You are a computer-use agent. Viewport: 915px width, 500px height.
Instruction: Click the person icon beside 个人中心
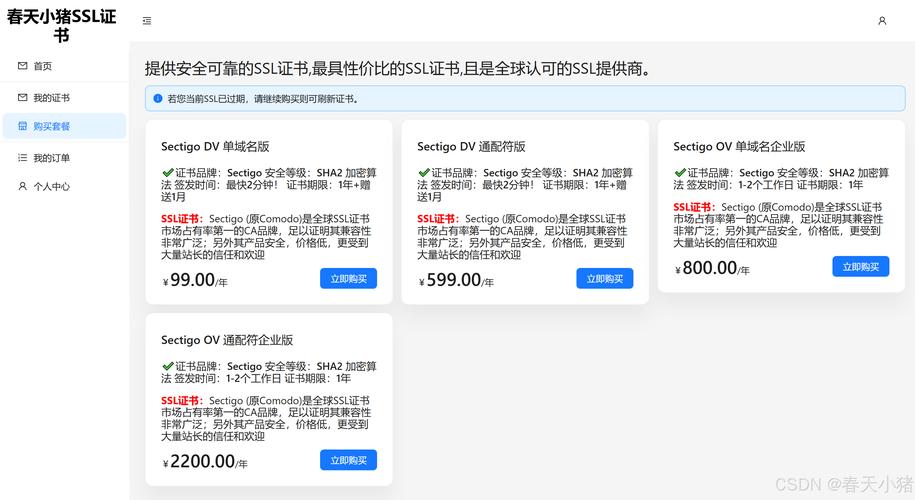(x=22, y=186)
